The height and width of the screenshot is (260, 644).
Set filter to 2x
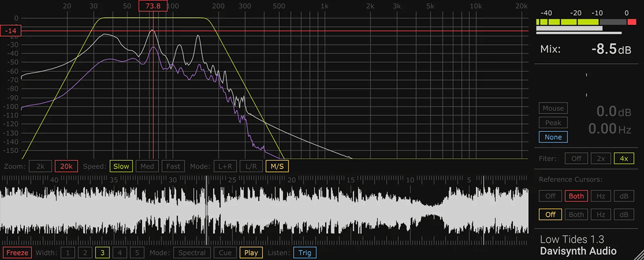[x=601, y=159]
